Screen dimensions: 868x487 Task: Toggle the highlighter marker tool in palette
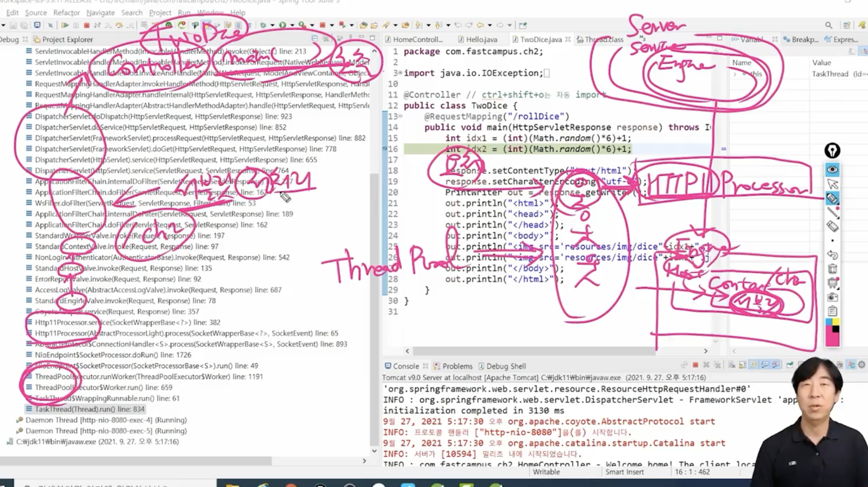pos(832,198)
